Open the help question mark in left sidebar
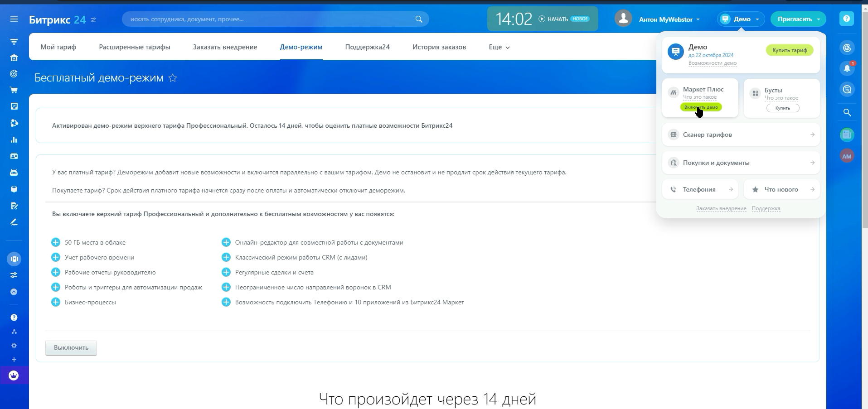The height and width of the screenshot is (409, 868). 14,318
